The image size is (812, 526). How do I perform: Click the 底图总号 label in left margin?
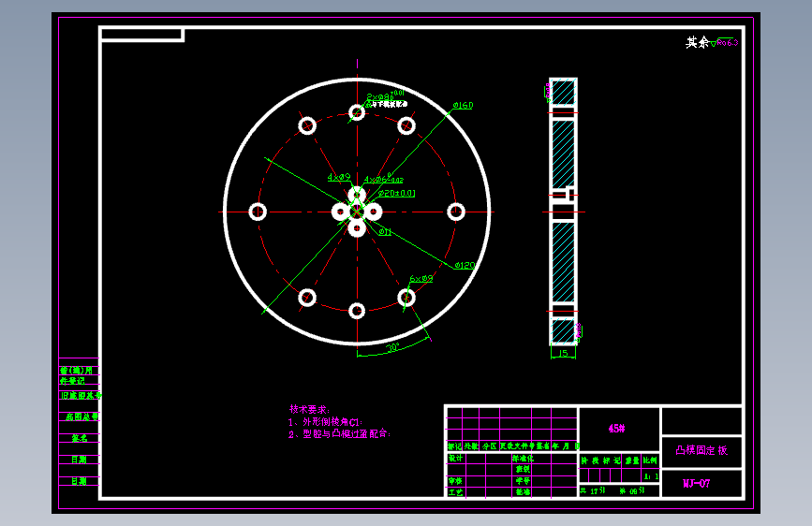coord(81,416)
